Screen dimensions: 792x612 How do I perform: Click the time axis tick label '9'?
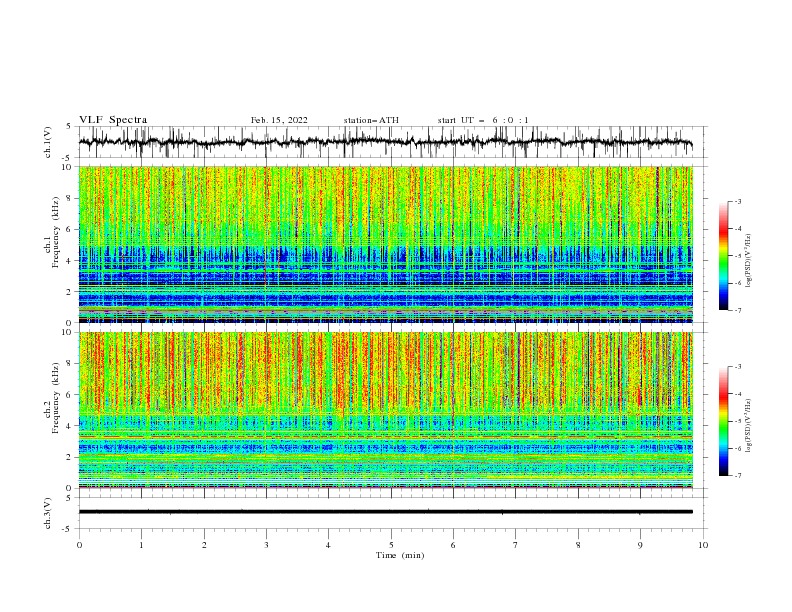coord(640,545)
